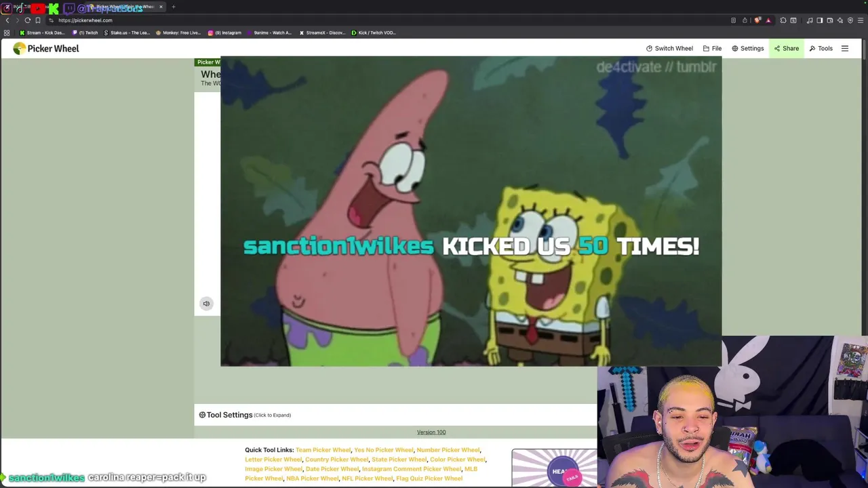Open the Stream - Kick Dashboard bookmark

(x=41, y=33)
